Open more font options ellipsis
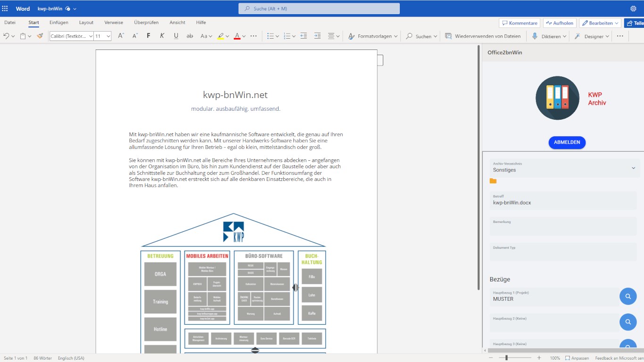Viewport: 644px width, 362px height. coord(254,36)
